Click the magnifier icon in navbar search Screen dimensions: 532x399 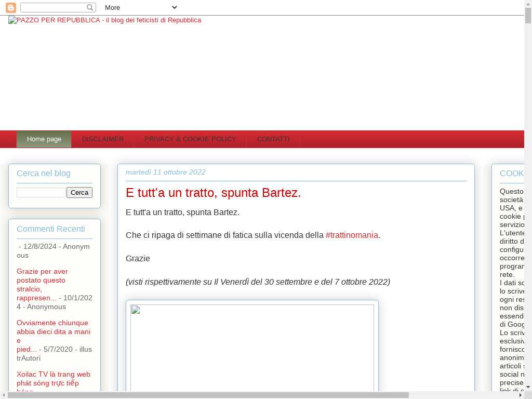(x=90, y=8)
